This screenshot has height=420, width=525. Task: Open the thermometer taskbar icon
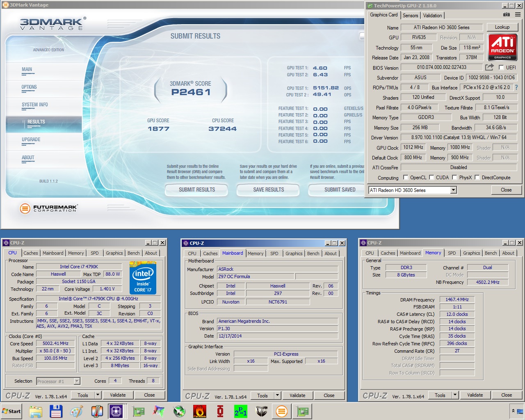(x=97, y=411)
